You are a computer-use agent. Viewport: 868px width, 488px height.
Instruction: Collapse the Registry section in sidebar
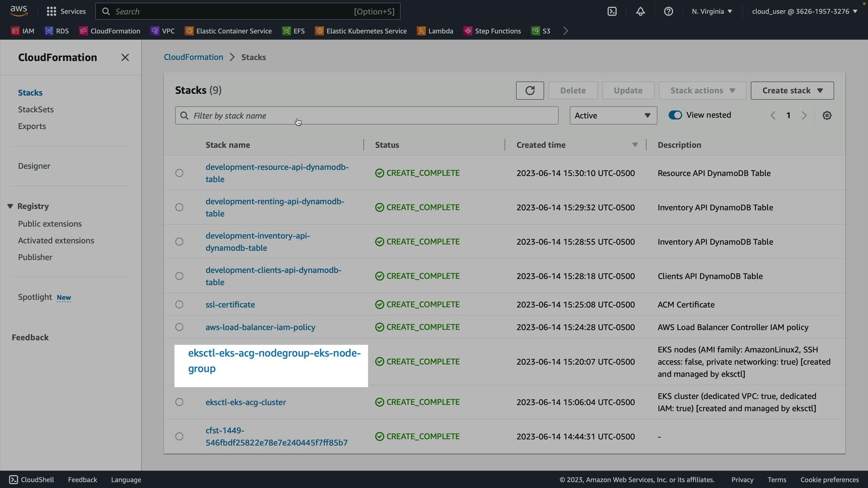(x=10, y=206)
